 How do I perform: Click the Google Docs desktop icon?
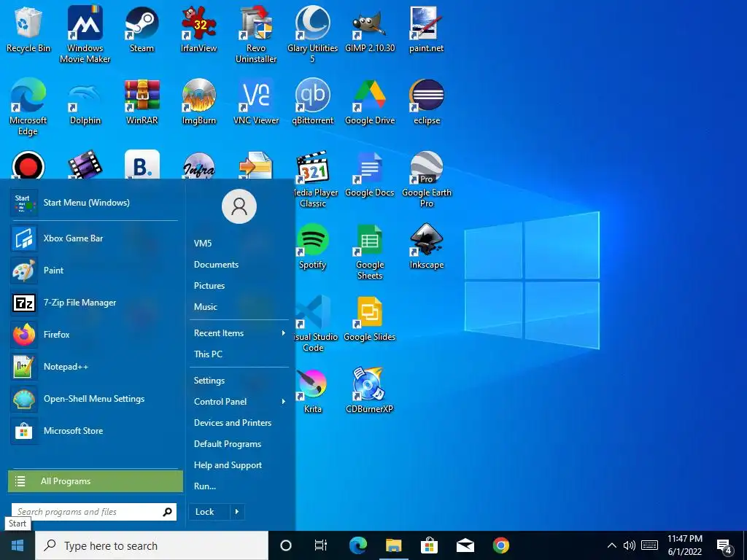point(370,174)
